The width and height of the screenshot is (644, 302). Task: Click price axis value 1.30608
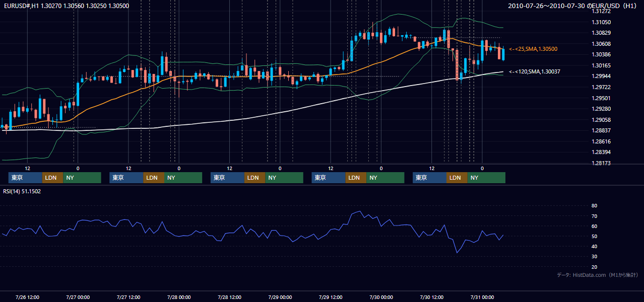601,44
